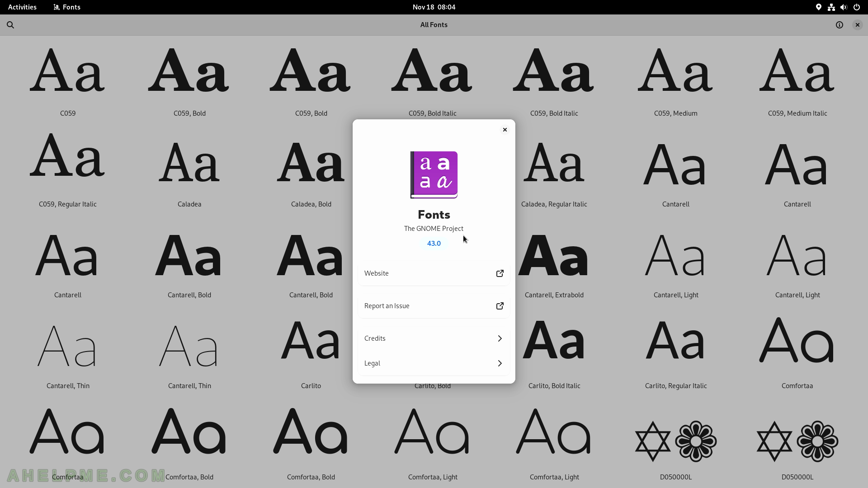Screen dimensions: 868x488
Task: Close the About Fonts dialog
Action: (x=505, y=130)
